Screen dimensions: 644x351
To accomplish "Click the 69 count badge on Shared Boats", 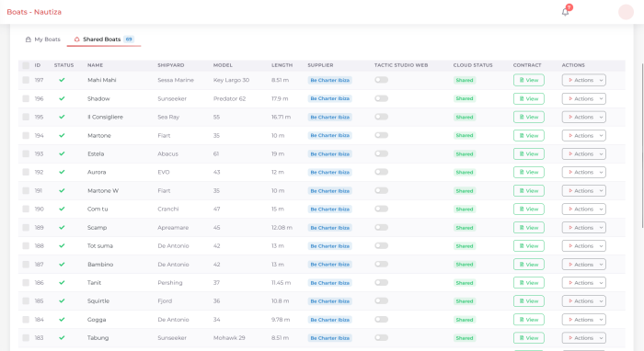I will coord(129,40).
